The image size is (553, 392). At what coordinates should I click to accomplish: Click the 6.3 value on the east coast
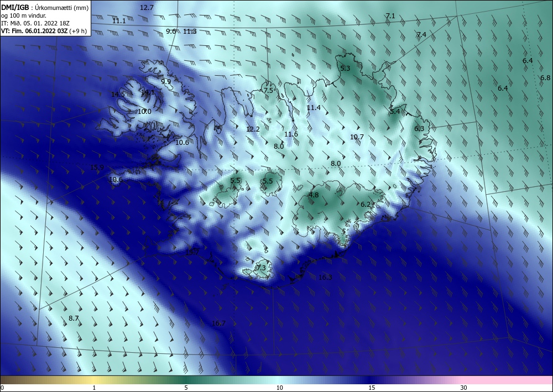coord(419,129)
